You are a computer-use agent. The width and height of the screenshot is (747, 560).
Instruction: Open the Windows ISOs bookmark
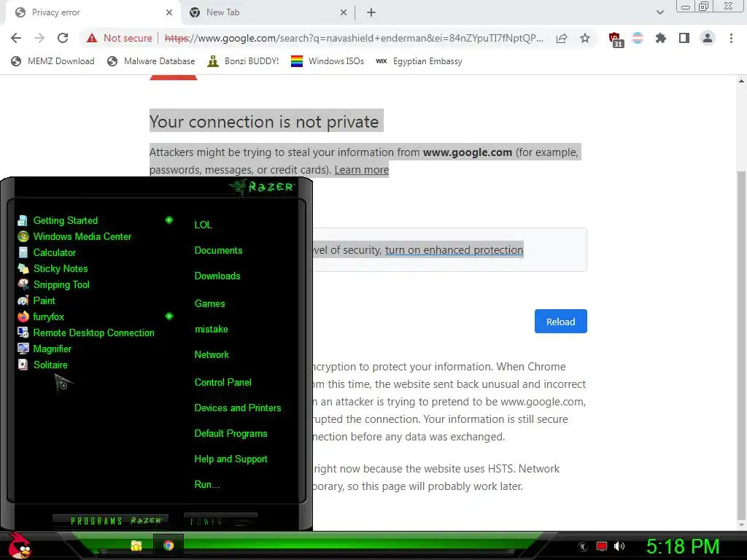[328, 61]
